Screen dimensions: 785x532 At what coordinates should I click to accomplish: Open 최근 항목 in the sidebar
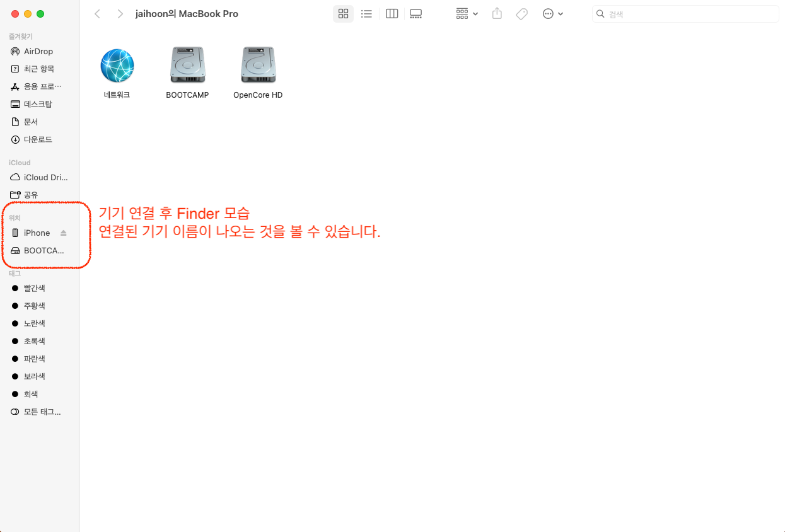point(40,69)
